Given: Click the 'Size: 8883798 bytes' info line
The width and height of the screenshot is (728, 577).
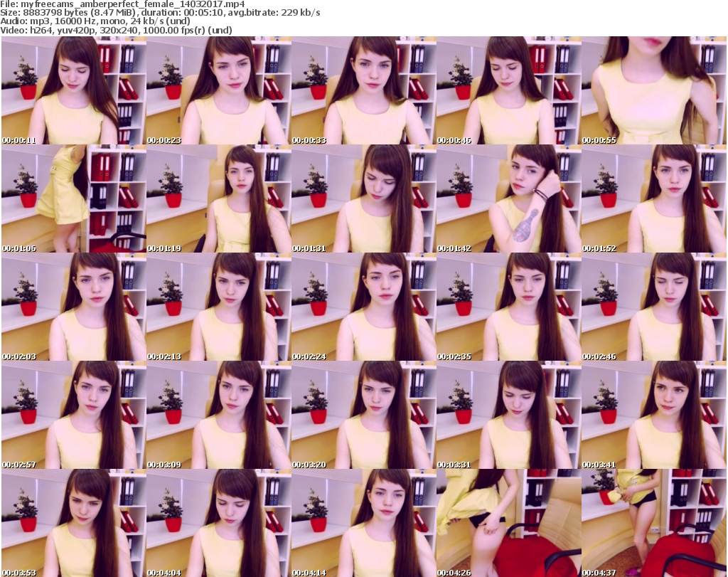Looking at the screenshot, I should click(160, 13).
